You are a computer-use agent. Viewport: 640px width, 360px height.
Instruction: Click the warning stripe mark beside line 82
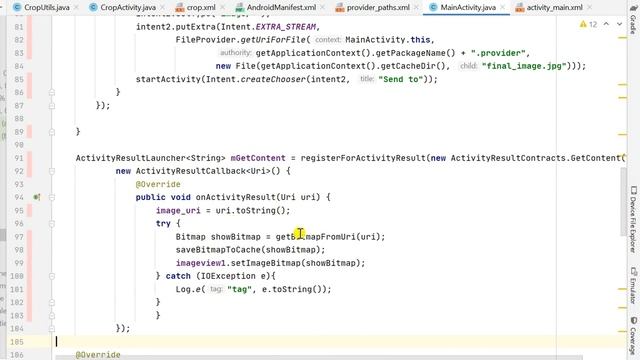click(622, 38)
